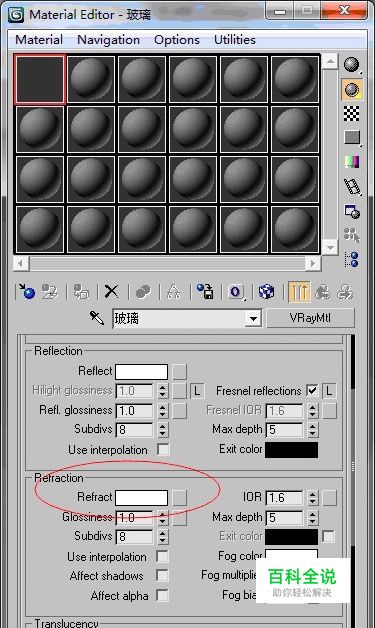Enable Use interpolation under Reflection

click(x=163, y=449)
